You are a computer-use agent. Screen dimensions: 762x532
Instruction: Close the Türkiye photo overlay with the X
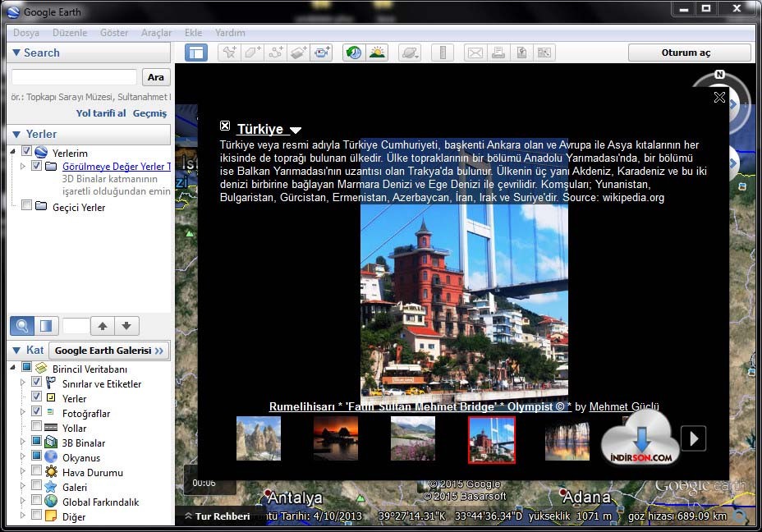click(x=719, y=97)
